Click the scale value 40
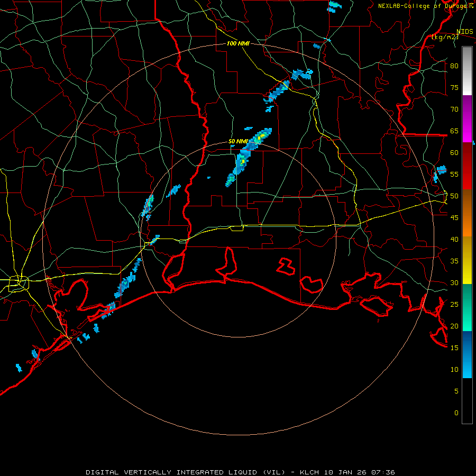This screenshot has width=476, height=476. (x=454, y=240)
